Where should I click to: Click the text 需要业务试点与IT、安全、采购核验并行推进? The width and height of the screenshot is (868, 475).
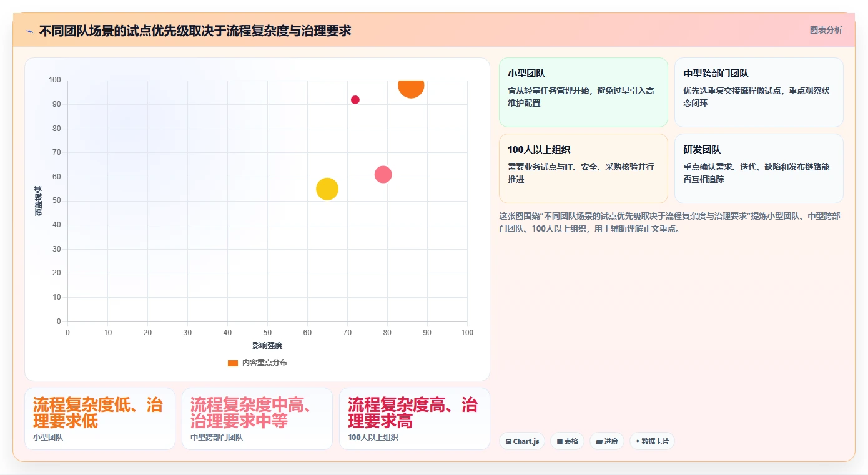point(581,173)
